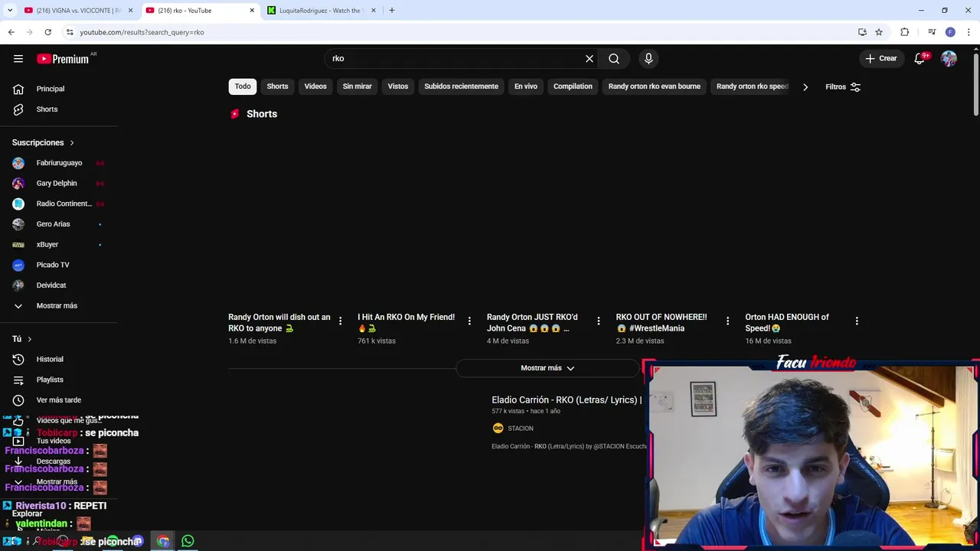980x551 pixels.
Task: Select Randy orton rko evan bourne chip
Action: (655, 86)
